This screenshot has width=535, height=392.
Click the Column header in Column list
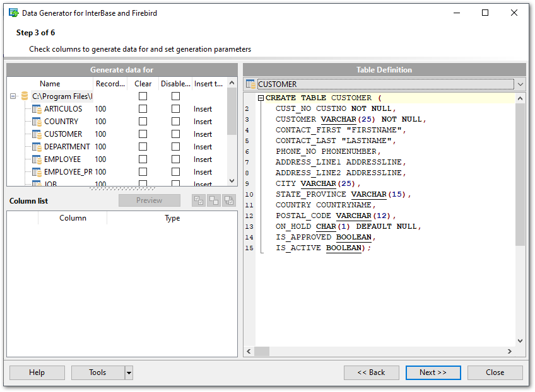coord(73,218)
